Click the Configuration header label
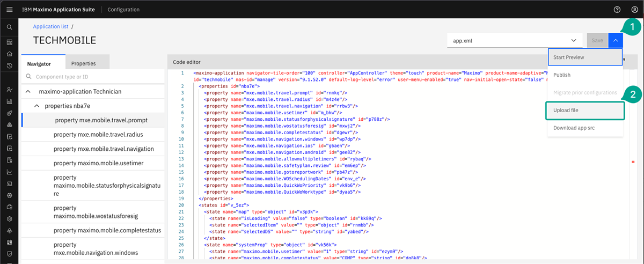Viewport: 644px width, 264px height. [123, 10]
